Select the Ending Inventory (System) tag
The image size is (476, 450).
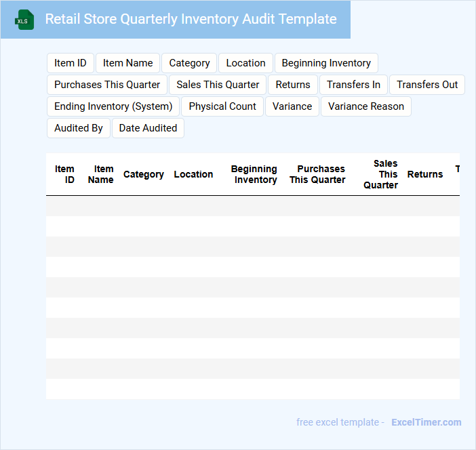[x=113, y=106]
